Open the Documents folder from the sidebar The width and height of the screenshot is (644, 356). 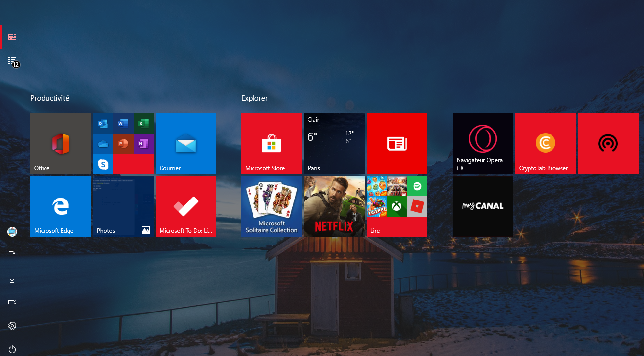tap(12, 255)
